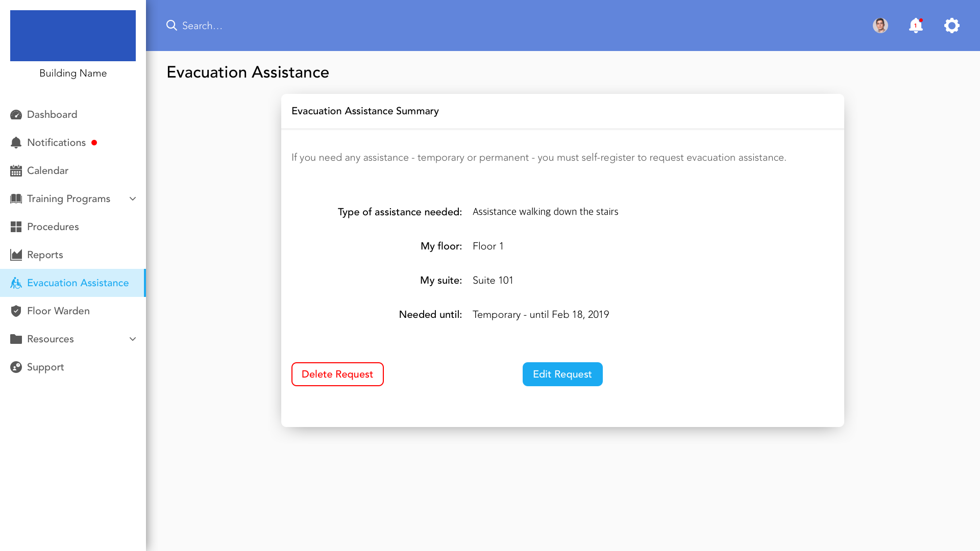Click the Reports chart icon
Image resolution: width=980 pixels, height=551 pixels.
16,255
